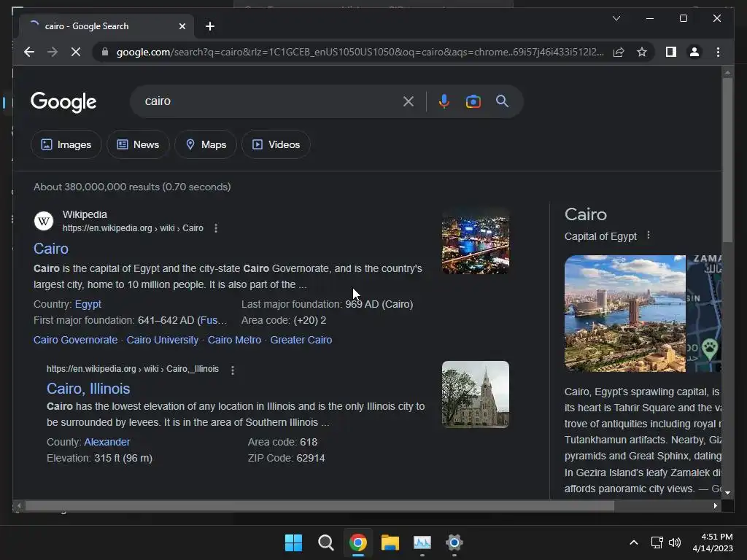747x560 pixels.
Task: Follow the Alexander county link
Action: (107, 442)
